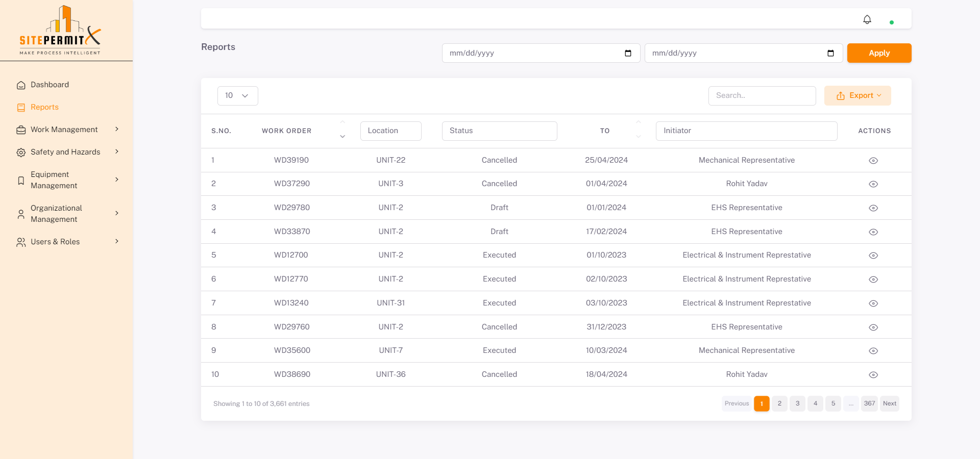980x459 pixels.
Task: Click the green online status dot
Action: [x=892, y=22]
